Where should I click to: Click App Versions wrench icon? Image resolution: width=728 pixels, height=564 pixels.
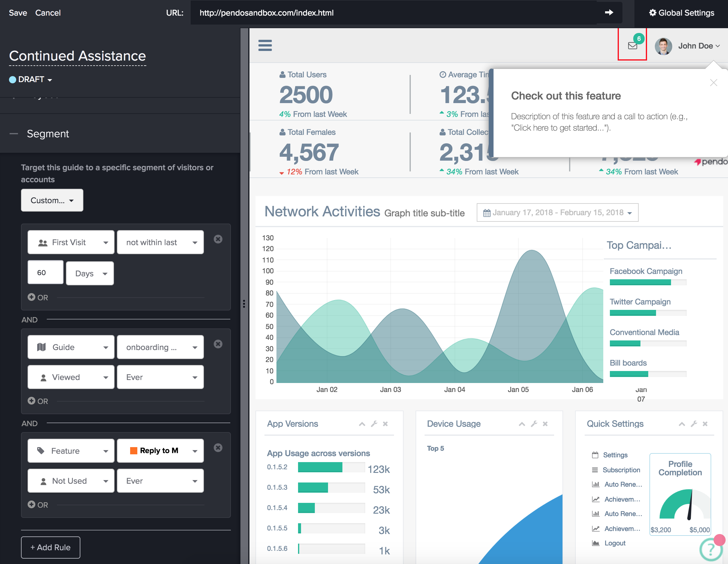[x=374, y=424]
